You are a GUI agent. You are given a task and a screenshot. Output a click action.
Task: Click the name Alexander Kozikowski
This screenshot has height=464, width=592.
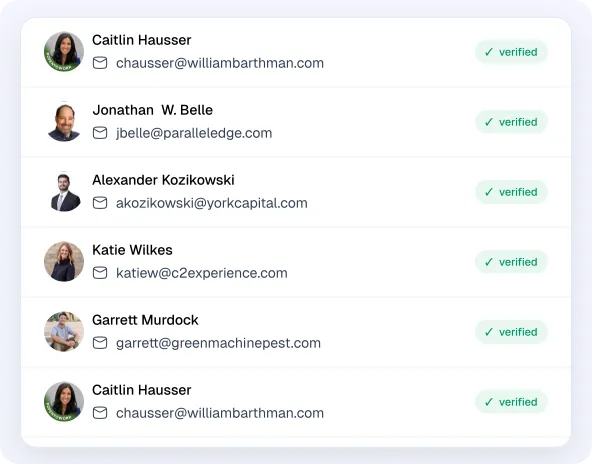coord(163,180)
